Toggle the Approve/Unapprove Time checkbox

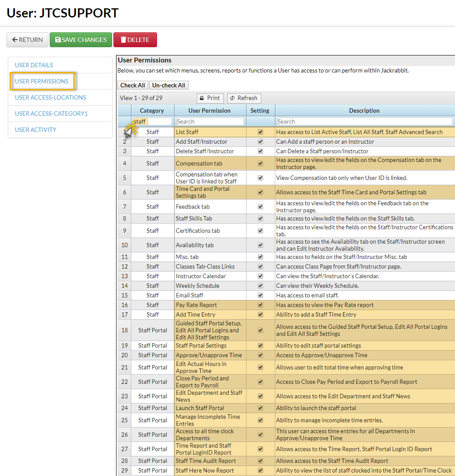(260, 355)
